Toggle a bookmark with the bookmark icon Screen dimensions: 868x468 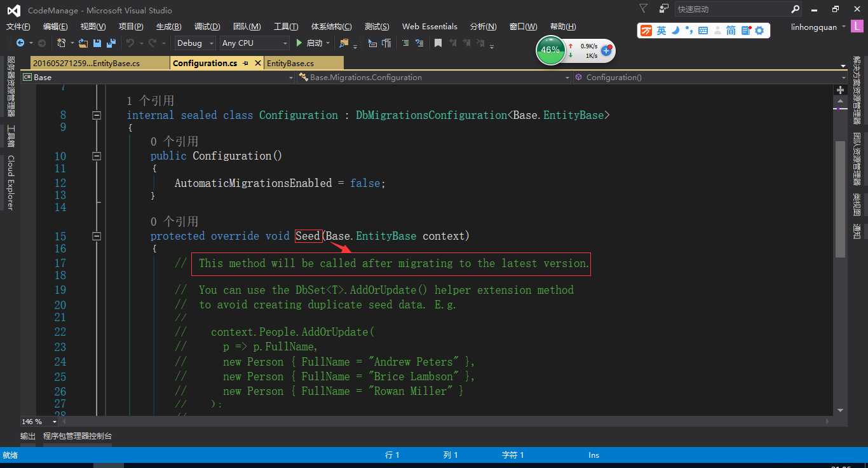click(x=438, y=43)
